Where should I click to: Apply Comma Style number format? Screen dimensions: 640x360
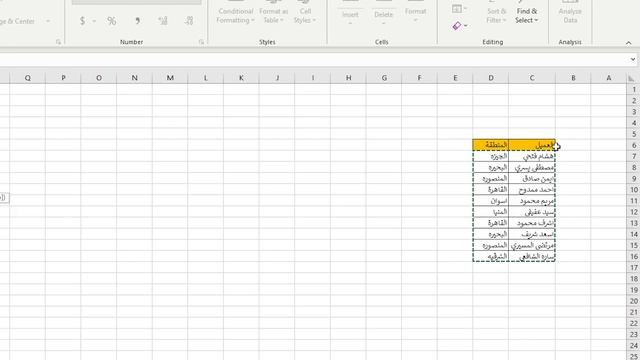pyautogui.click(x=137, y=21)
